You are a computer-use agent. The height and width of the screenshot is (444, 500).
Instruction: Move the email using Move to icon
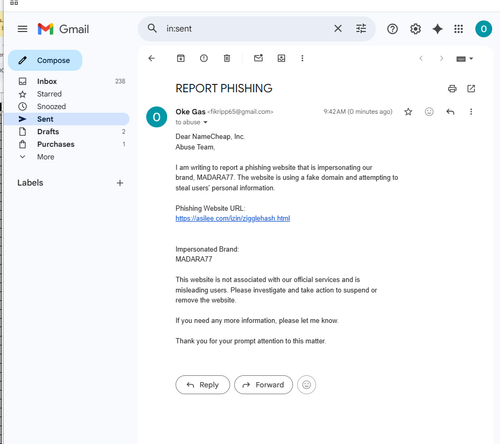281,58
